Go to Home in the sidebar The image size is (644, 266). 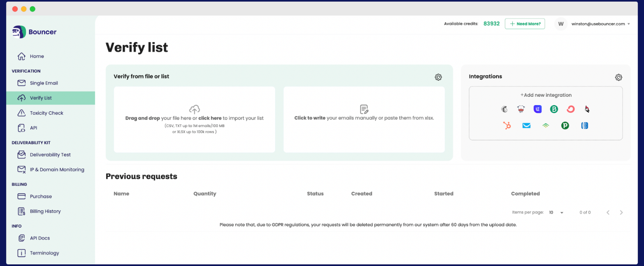31,56
